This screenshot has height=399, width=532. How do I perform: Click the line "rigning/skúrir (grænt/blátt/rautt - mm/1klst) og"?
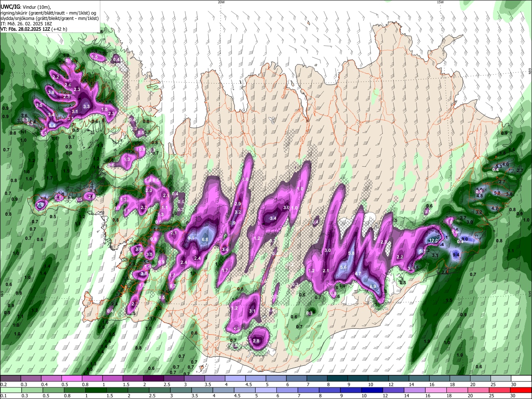48,13
